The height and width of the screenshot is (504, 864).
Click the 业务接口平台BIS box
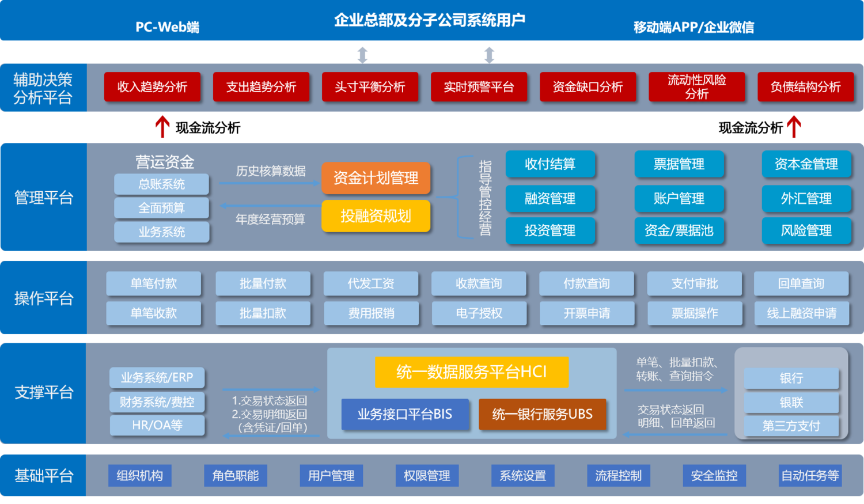click(405, 414)
